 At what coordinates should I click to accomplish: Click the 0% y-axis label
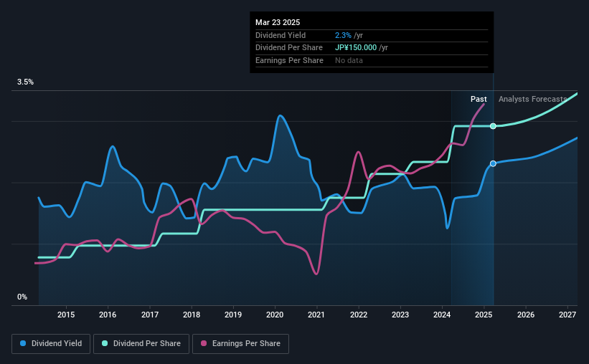22,297
